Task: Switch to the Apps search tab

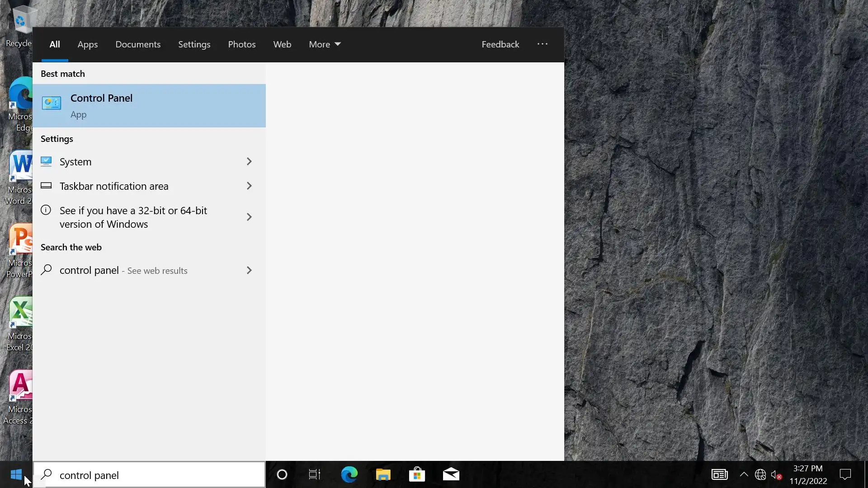Action: coord(88,44)
